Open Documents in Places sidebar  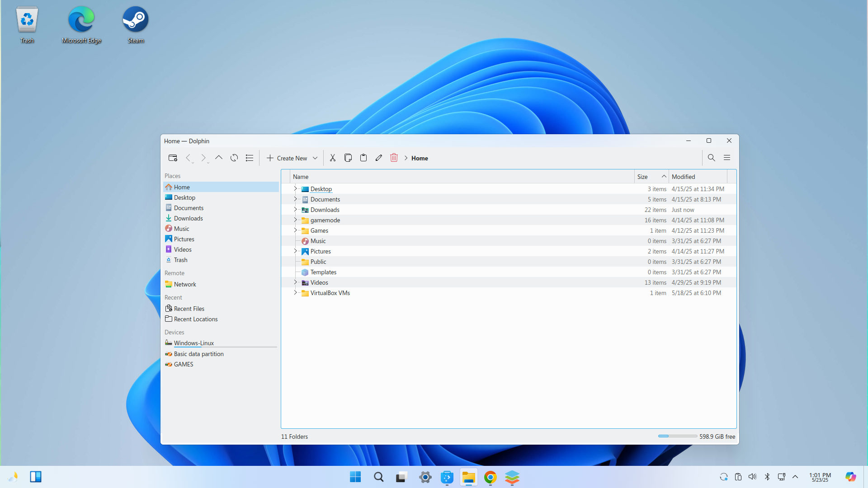coord(221,208)
